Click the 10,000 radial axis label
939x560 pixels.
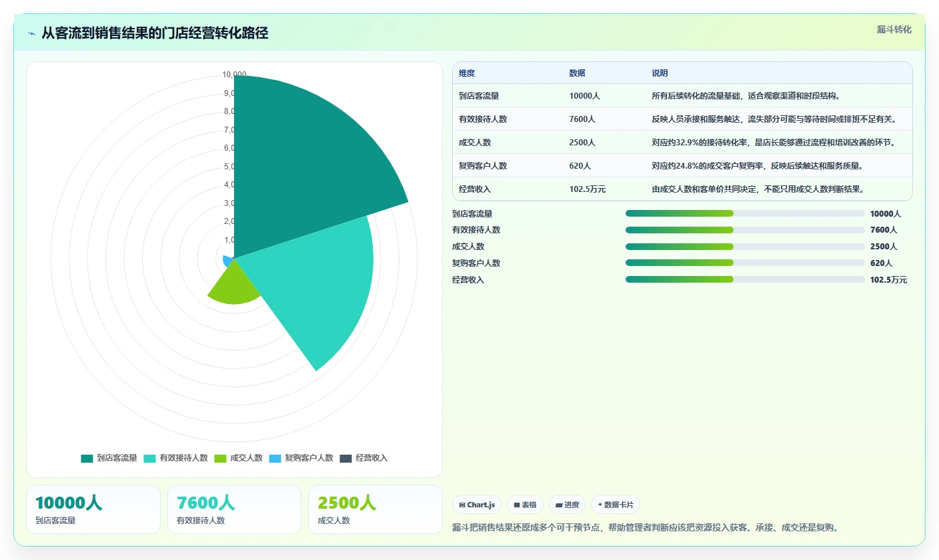pos(235,75)
